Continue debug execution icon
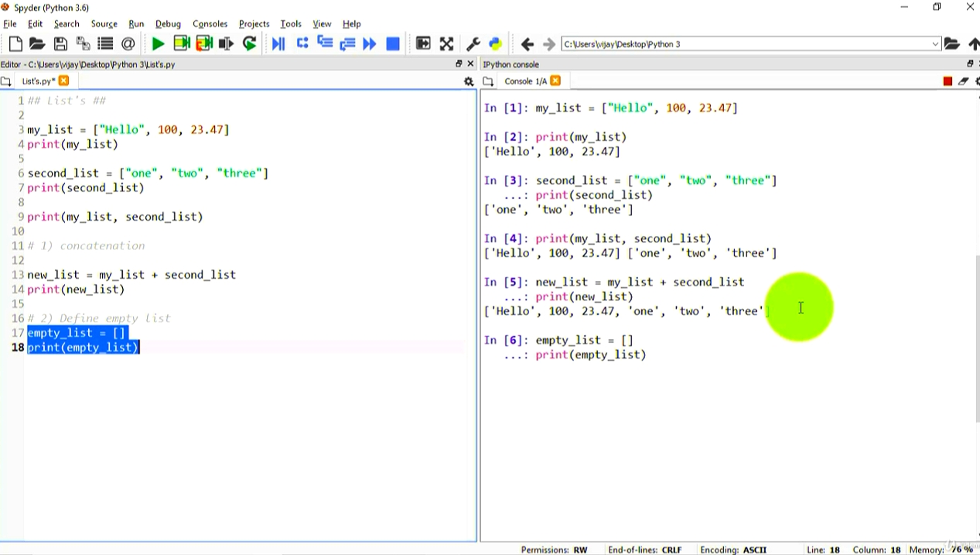Image resolution: width=980 pixels, height=555 pixels. [370, 44]
